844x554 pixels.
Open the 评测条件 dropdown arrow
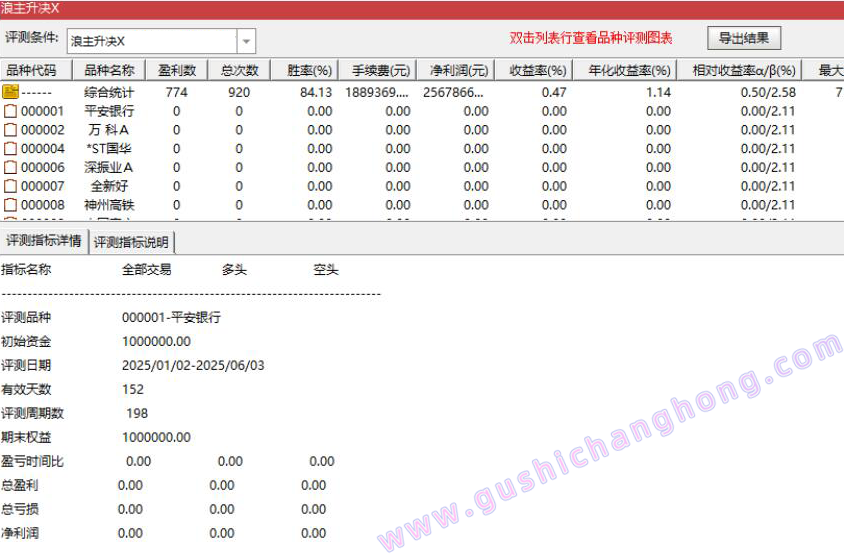(246, 41)
